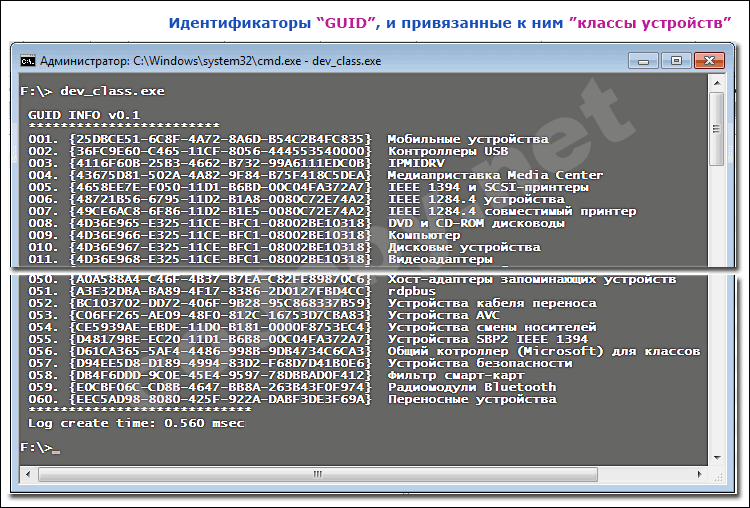Click row 002 'Контроллеры USB'
The height and width of the screenshot is (508, 750).
click(x=448, y=152)
